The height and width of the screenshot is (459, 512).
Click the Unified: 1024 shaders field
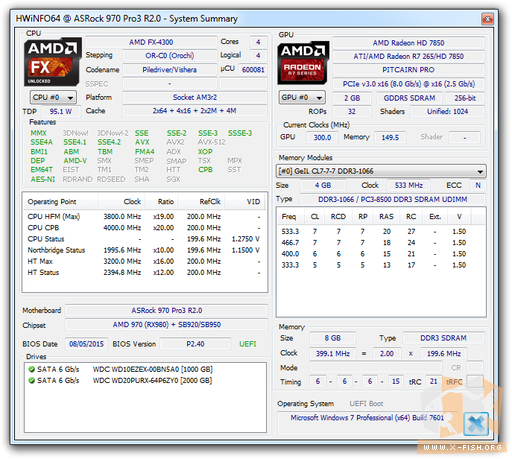tap(447, 112)
